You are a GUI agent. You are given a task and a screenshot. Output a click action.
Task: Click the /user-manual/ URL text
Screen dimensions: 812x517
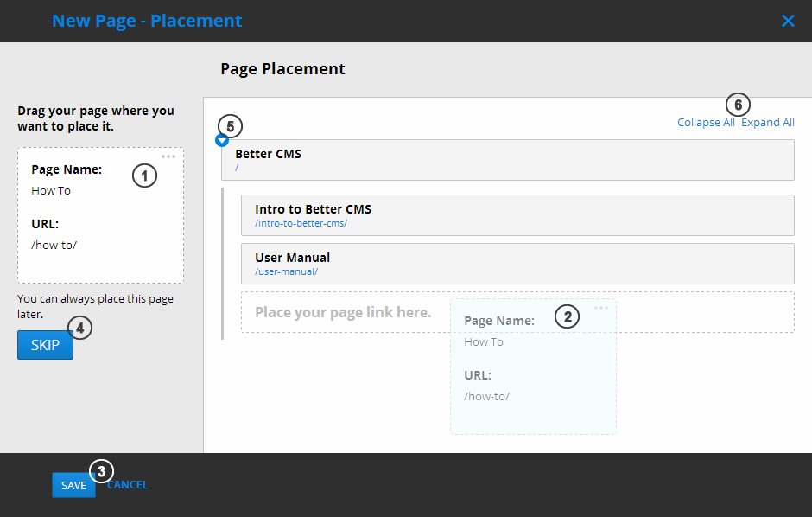pos(286,271)
